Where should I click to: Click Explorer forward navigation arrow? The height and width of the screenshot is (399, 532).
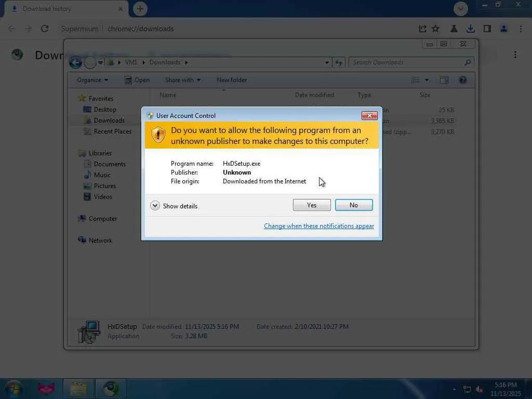point(90,62)
